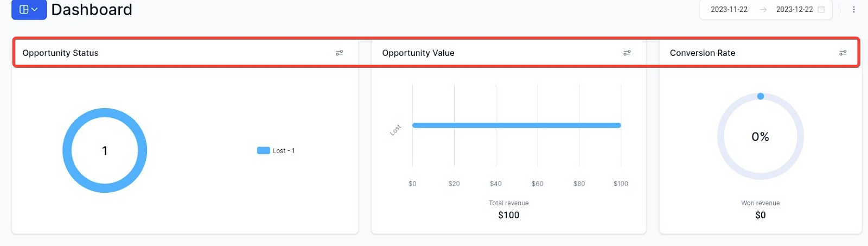Click the blue dot on conversion rate ring
The width and height of the screenshot is (868, 246).
[760, 96]
